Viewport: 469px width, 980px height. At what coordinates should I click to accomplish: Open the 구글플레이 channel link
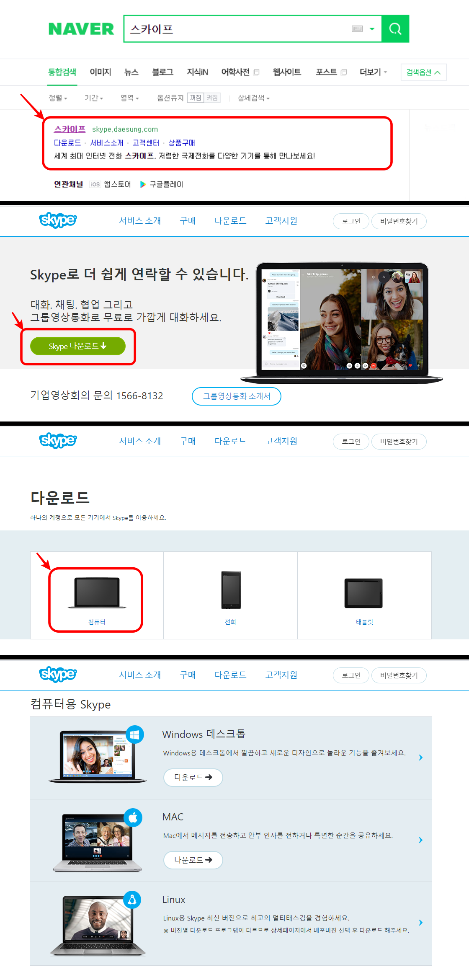[x=162, y=184]
